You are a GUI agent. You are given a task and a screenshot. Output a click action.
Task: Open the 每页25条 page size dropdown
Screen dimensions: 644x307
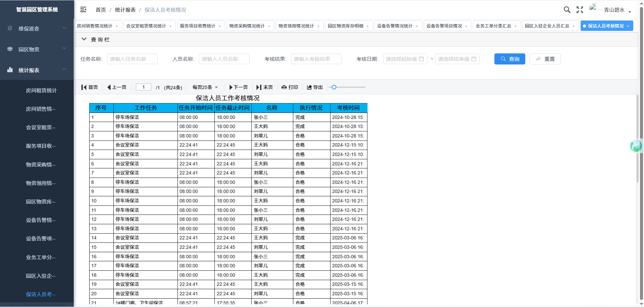tap(205, 87)
